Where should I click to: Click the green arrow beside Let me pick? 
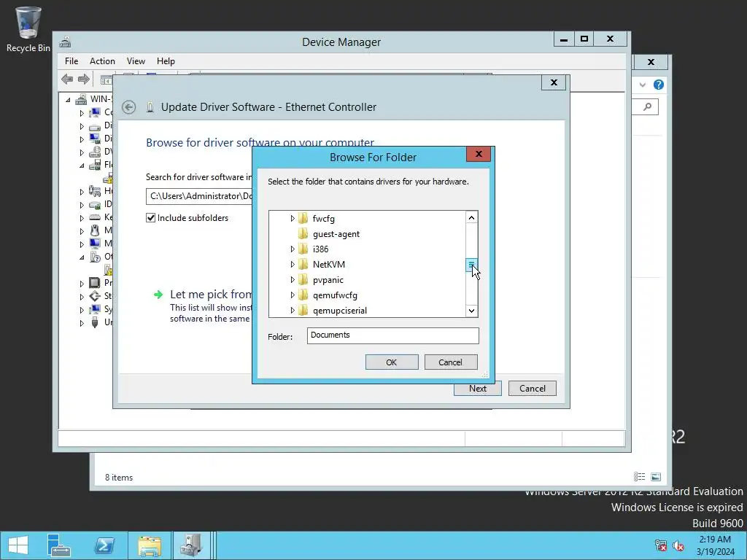[158, 295]
